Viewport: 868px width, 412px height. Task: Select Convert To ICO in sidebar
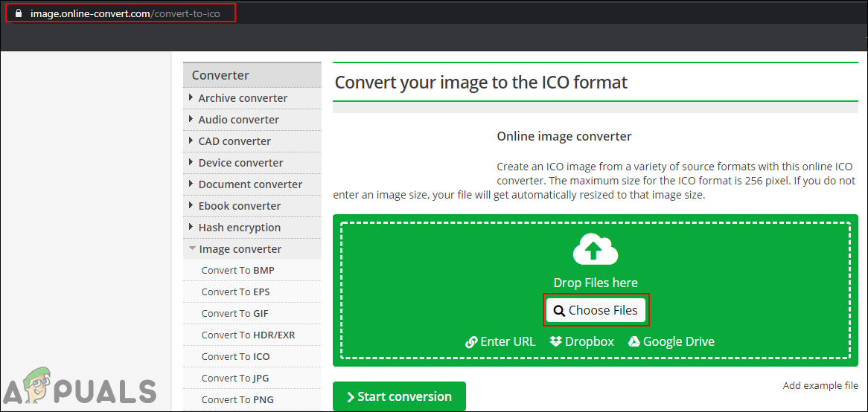coord(235,357)
